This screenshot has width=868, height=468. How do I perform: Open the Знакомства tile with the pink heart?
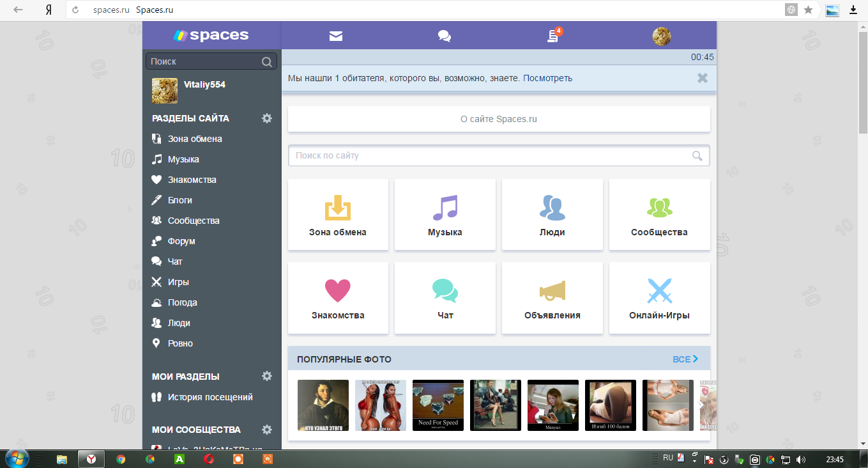[x=338, y=298]
